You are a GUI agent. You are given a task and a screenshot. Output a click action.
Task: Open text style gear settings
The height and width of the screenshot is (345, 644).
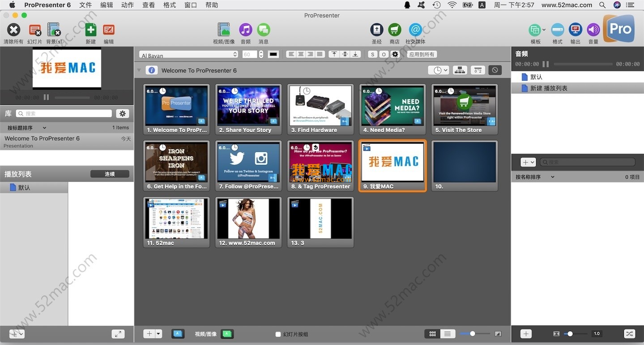[x=395, y=54]
